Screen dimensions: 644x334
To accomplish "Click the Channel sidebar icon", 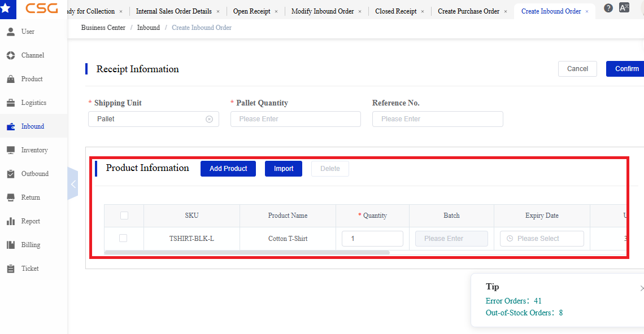I will [x=11, y=55].
